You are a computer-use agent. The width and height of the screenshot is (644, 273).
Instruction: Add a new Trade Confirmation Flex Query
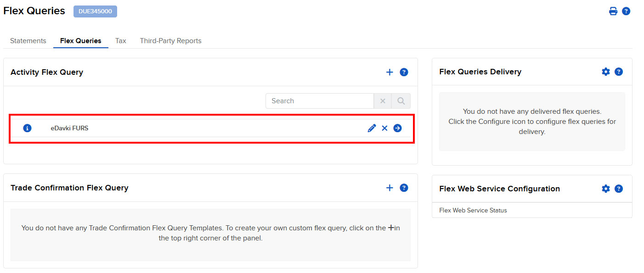[390, 188]
